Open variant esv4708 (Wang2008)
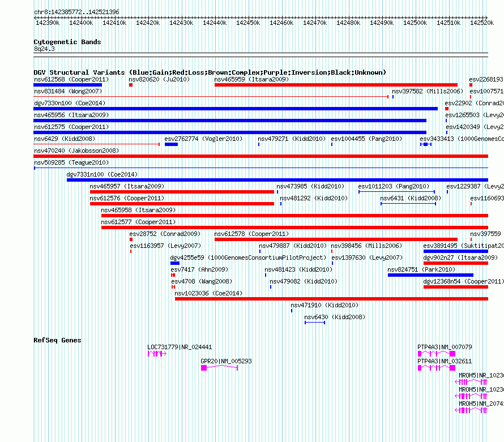The height and width of the screenshot is (442, 504). (202, 281)
